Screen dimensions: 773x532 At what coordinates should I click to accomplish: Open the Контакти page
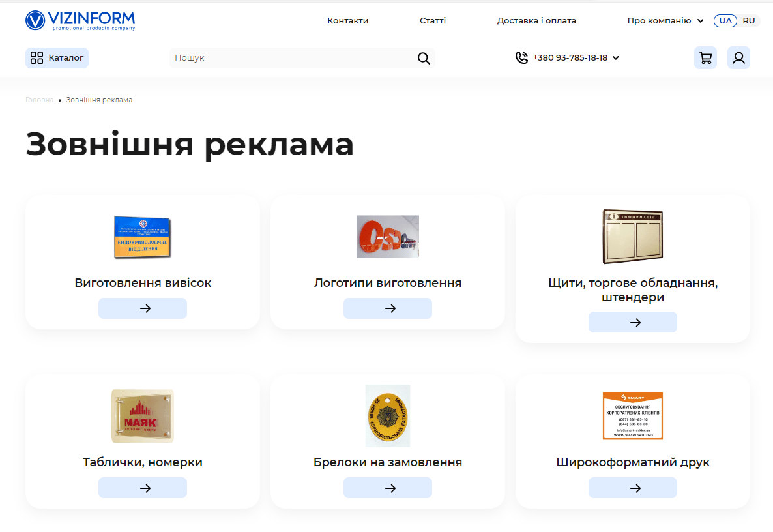point(347,21)
